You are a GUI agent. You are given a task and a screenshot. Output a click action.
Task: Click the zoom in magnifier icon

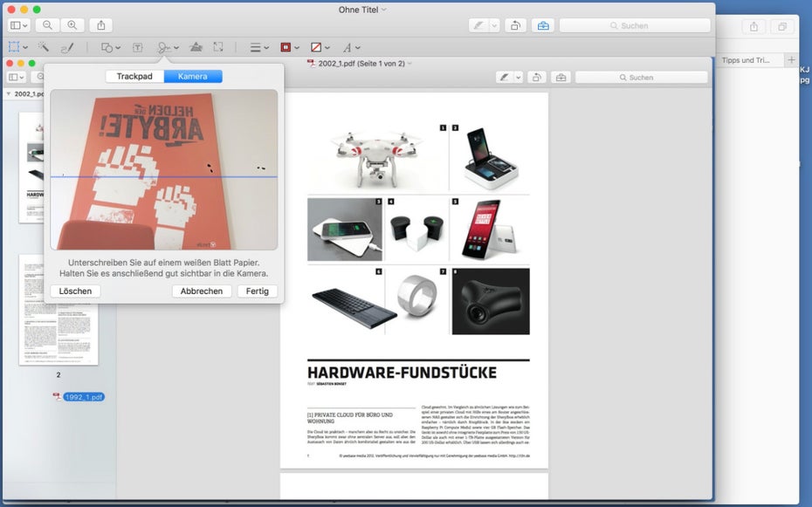tap(72, 26)
